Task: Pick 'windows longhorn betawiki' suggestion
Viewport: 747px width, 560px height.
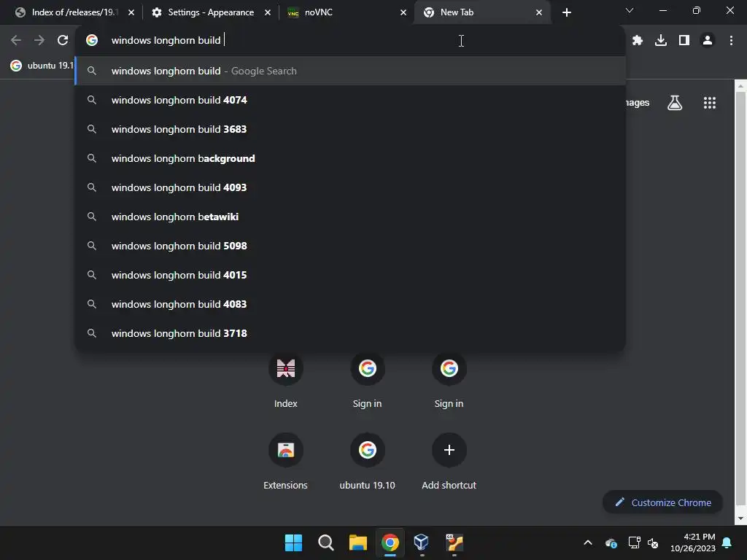Action: click(x=351, y=217)
